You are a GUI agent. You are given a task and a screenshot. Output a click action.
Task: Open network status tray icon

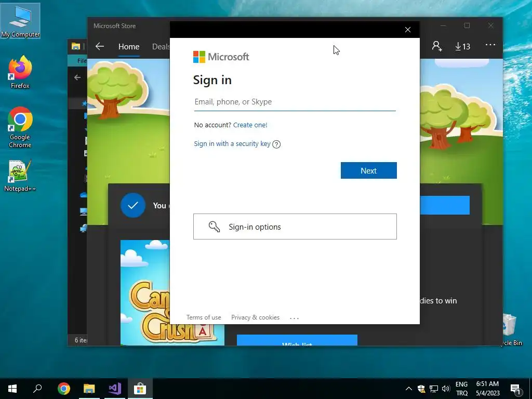434,389
